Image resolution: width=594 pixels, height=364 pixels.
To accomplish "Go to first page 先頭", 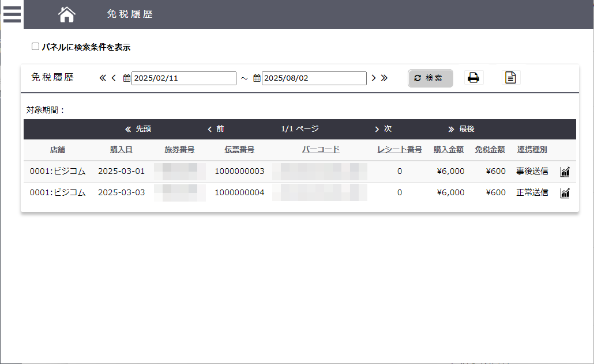I will click(x=138, y=129).
